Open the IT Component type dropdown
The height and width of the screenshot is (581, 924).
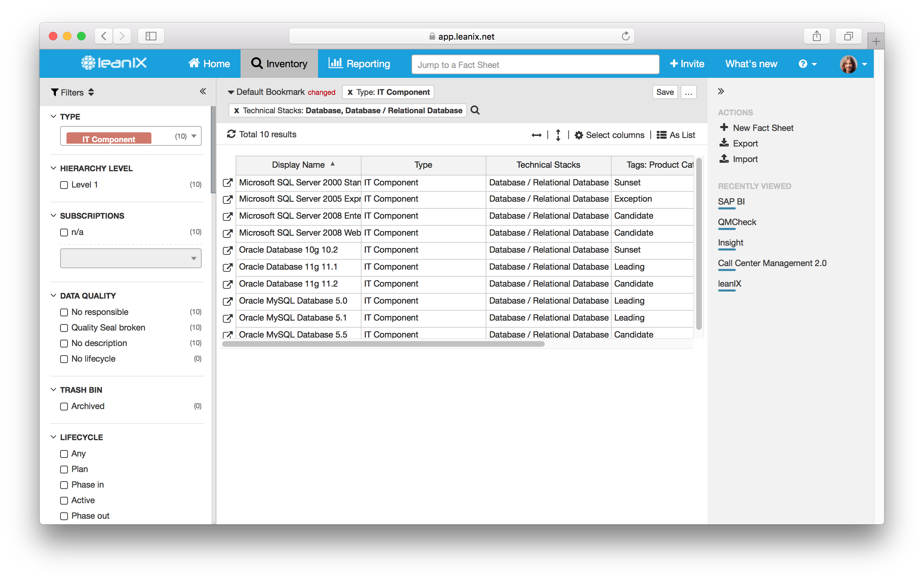click(194, 136)
